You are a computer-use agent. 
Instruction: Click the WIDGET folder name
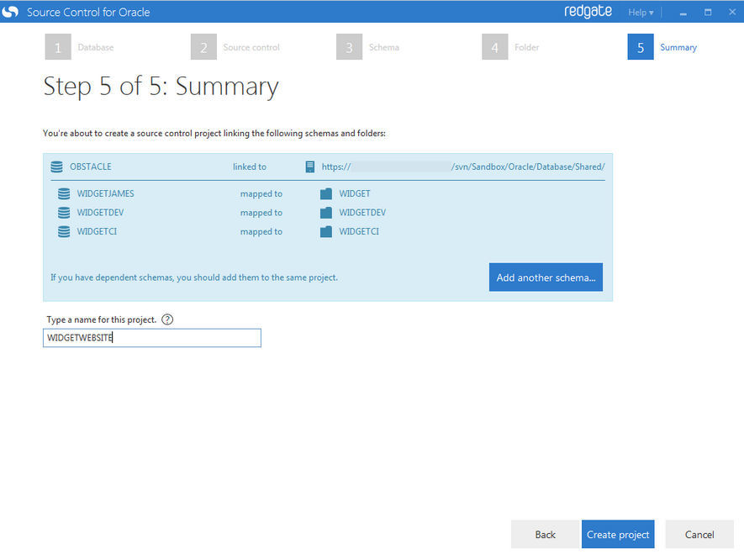(355, 193)
